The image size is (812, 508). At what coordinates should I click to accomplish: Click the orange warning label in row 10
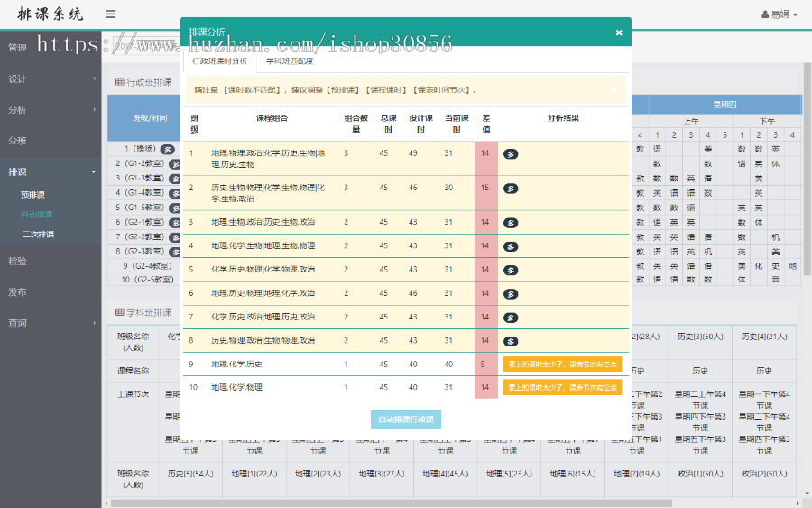562,387
